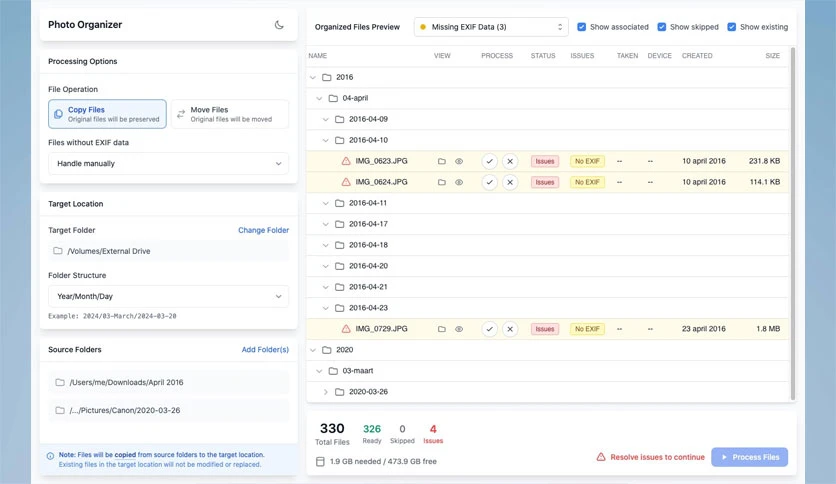The height and width of the screenshot is (484, 836).
Task: Collapse the 03-maart folder
Action: click(319, 371)
